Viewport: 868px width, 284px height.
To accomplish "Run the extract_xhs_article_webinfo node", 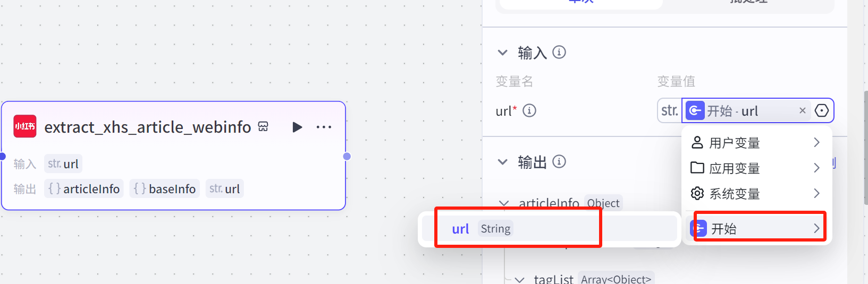I will [297, 127].
